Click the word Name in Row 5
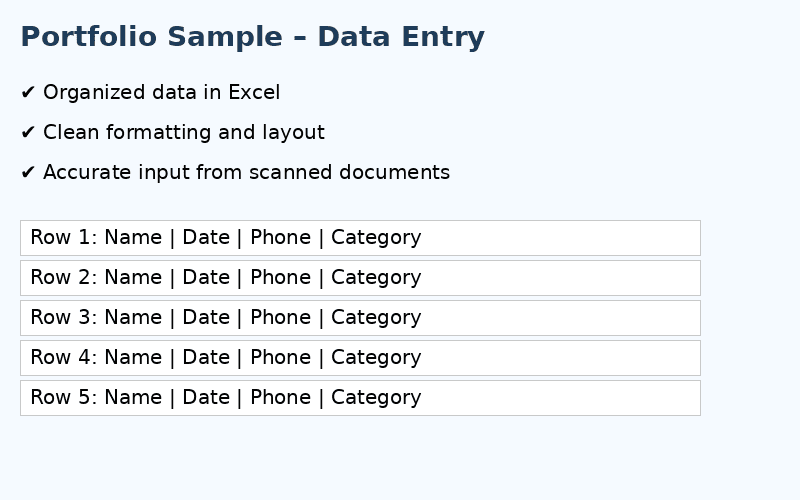This screenshot has height=500, width=800. (133, 397)
